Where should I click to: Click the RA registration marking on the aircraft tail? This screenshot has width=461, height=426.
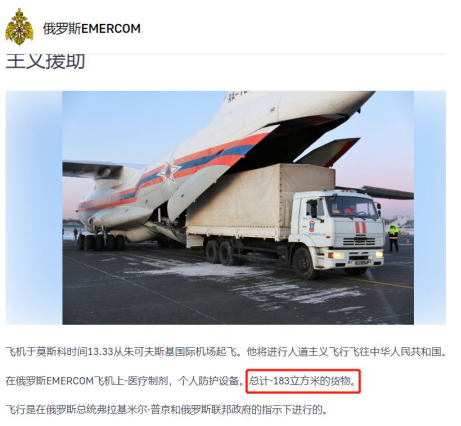pos(237,96)
